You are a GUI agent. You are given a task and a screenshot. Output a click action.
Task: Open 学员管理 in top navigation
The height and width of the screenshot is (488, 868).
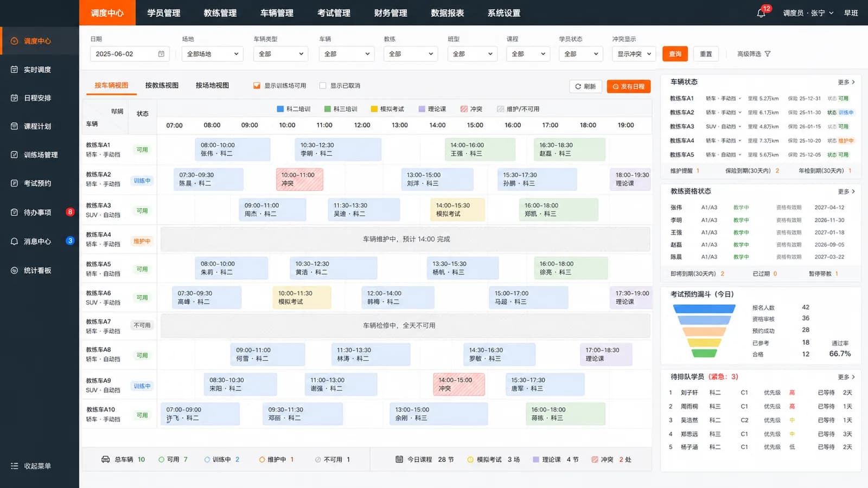(x=164, y=13)
